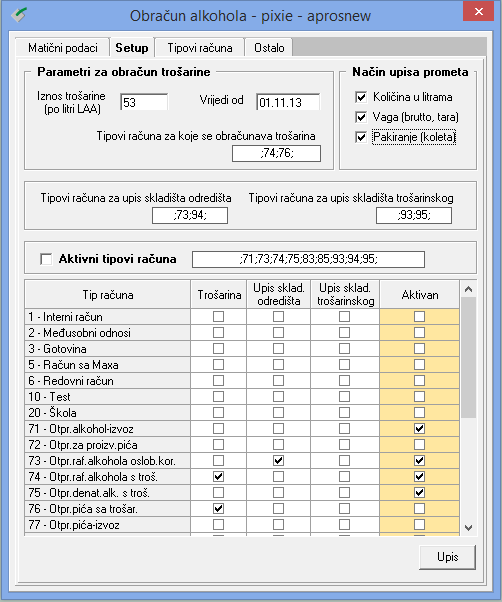This screenshot has height=602, width=502.
Task: Switch to the Matični podaci tab
Action: 63,48
